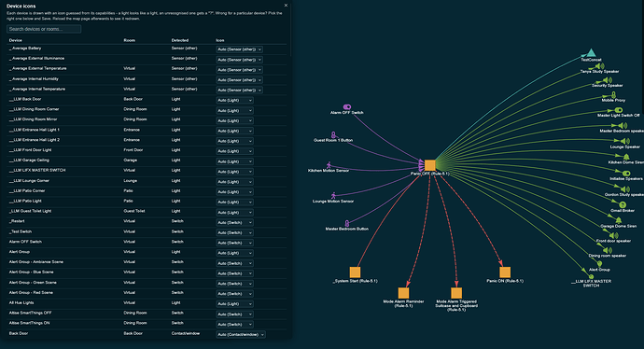The height and width of the screenshot is (349, 644).
Task: Select the Garage Dome Siren icon
Action: (619, 220)
